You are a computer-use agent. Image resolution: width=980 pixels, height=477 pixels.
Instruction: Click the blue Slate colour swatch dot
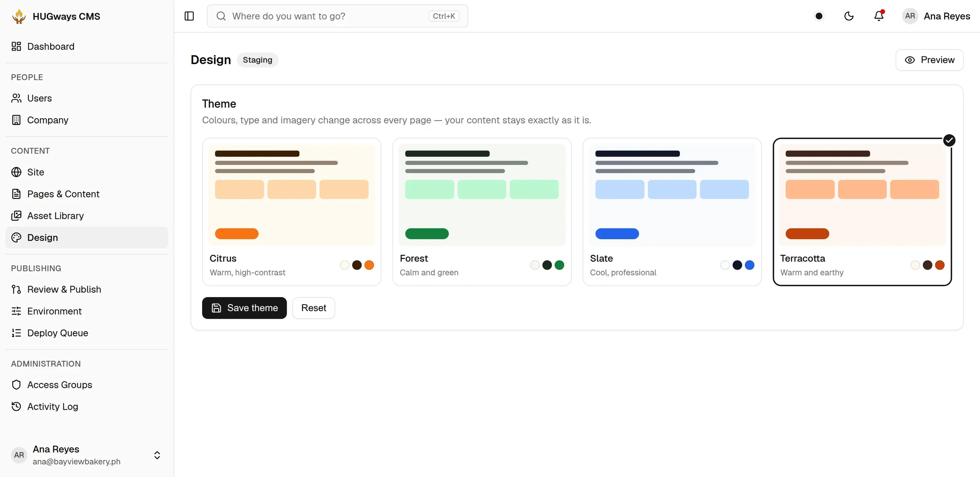[x=750, y=265]
